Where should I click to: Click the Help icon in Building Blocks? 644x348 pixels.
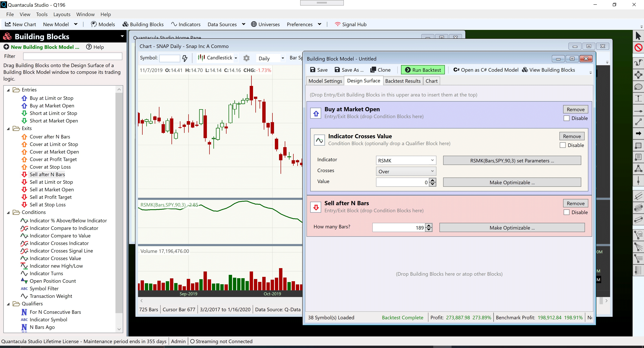tap(95, 47)
